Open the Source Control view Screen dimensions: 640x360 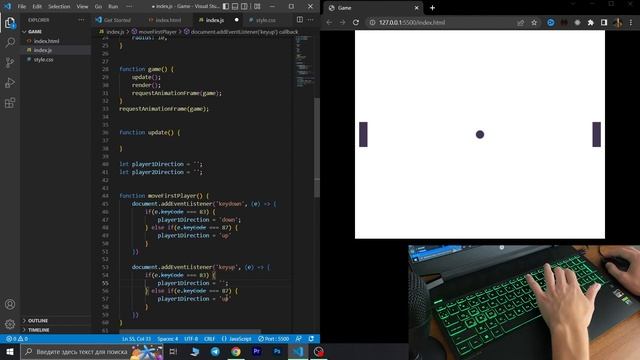click(10, 62)
